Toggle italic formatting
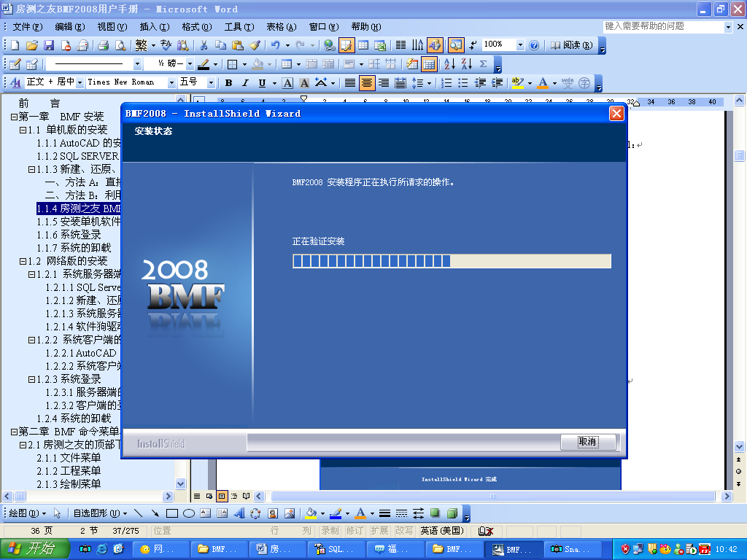Image resolution: width=747 pixels, height=560 pixels. [x=245, y=83]
